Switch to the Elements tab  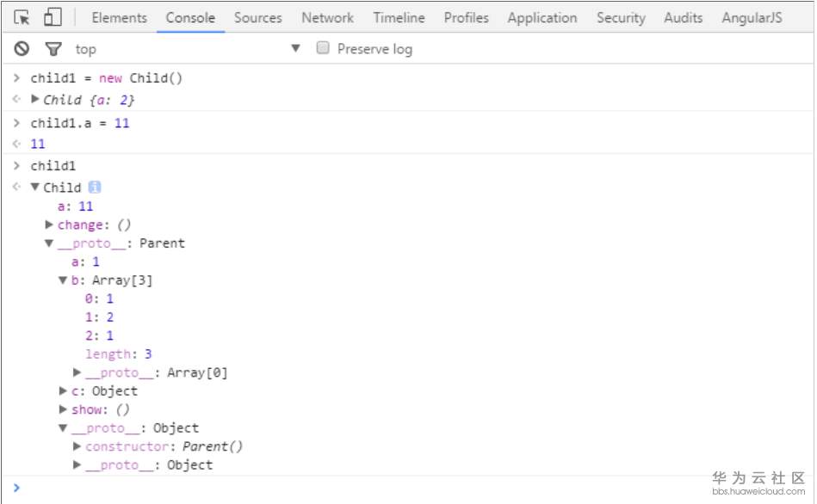pyautogui.click(x=119, y=17)
